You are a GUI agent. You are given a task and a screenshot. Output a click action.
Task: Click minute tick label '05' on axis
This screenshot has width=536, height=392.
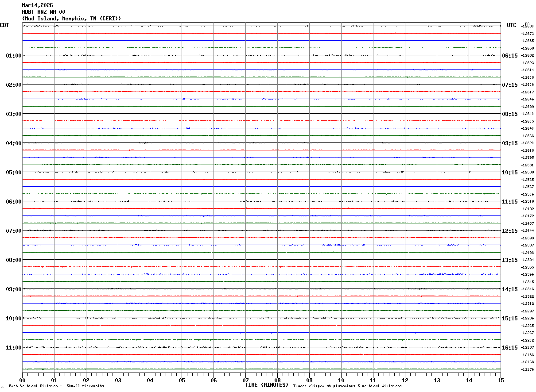click(x=182, y=380)
